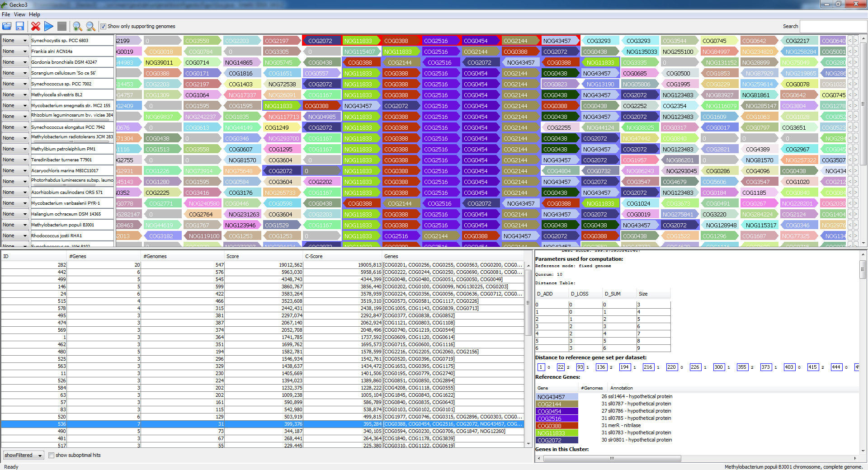Open the File menu
This screenshot has width=868, height=470.
6,14
